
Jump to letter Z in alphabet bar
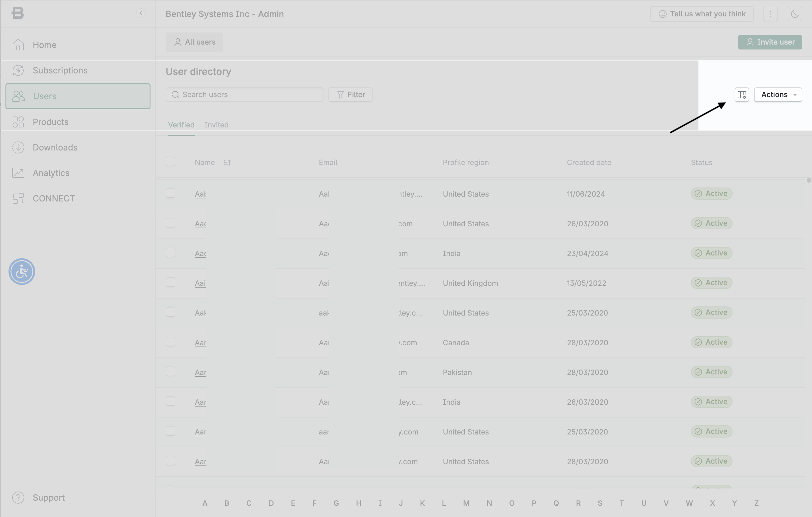click(756, 503)
